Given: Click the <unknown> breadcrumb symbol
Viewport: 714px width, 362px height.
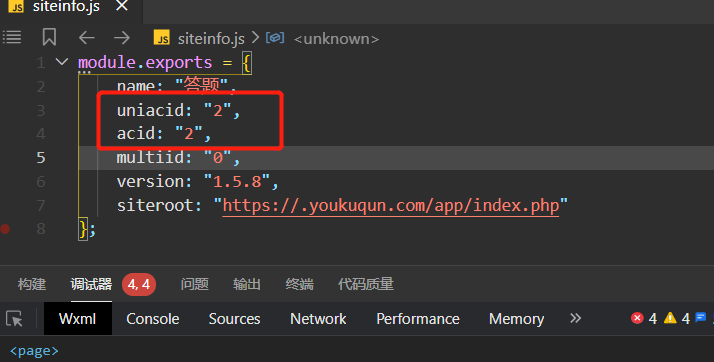Looking at the screenshot, I should pos(336,39).
